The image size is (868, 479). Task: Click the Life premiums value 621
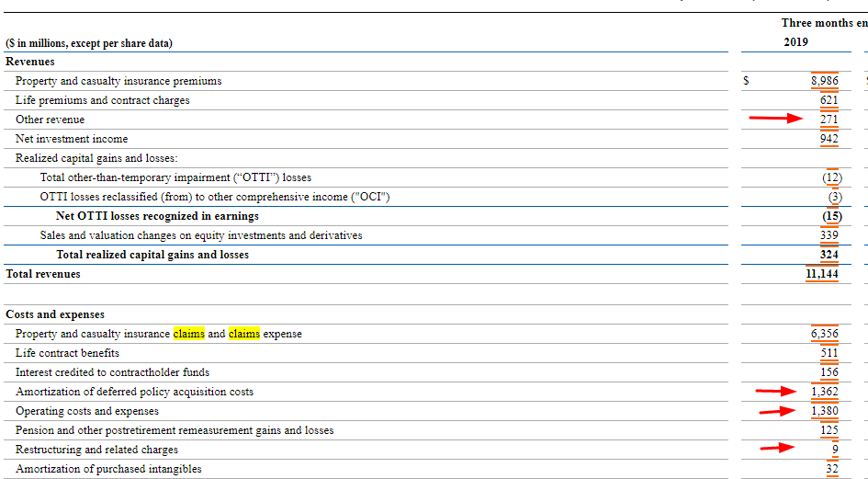tap(829, 100)
